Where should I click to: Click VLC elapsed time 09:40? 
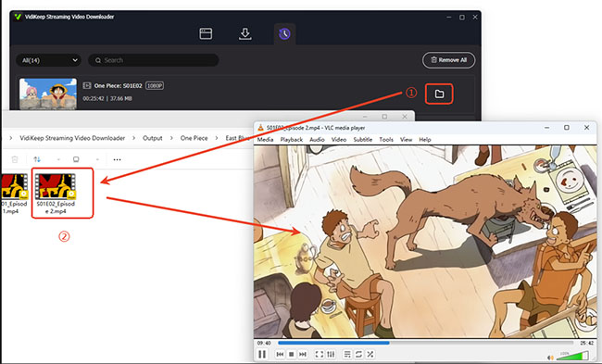(264, 343)
